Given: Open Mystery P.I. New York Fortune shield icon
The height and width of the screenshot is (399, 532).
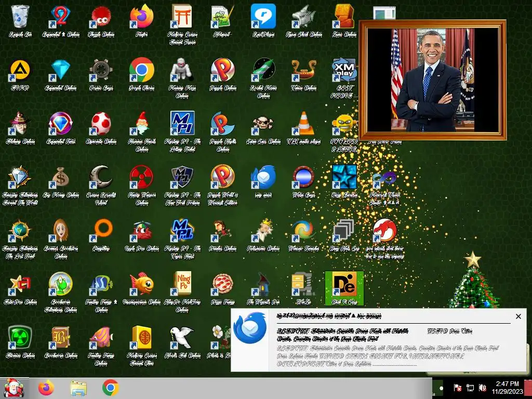Looking at the screenshot, I should coord(182,177).
